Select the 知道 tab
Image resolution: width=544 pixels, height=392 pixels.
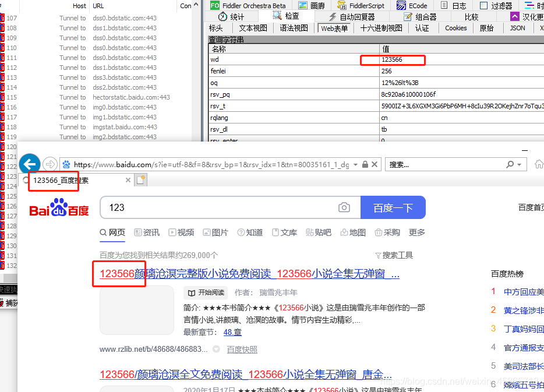click(x=250, y=232)
